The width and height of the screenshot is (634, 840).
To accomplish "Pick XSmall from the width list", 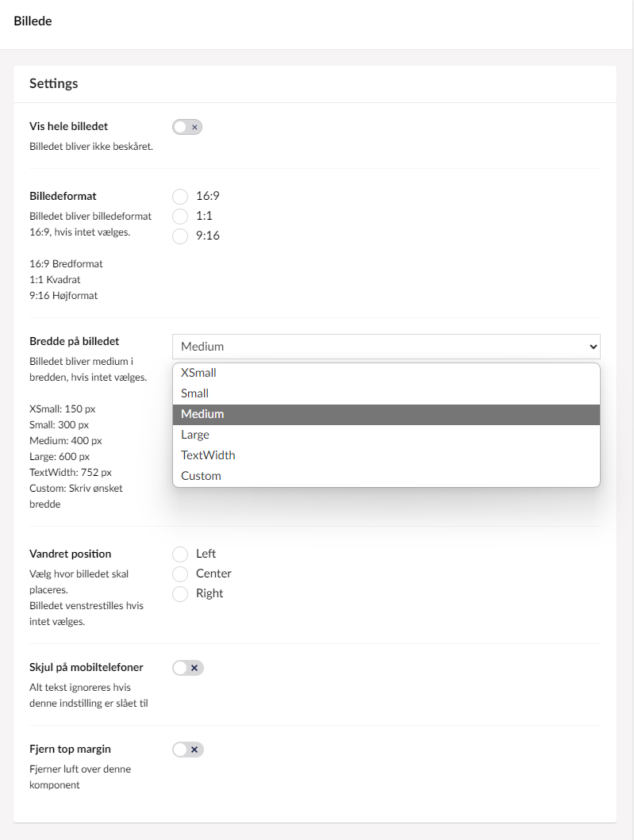I will (198, 373).
